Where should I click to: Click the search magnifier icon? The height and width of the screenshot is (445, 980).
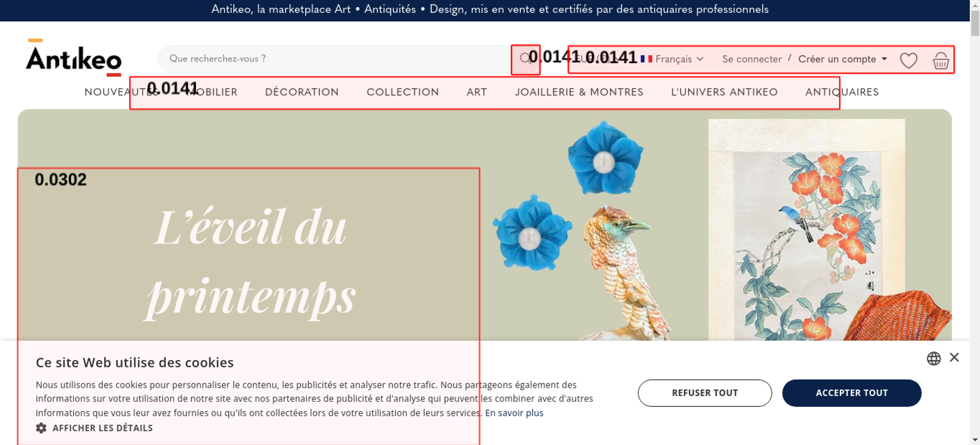pos(525,59)
